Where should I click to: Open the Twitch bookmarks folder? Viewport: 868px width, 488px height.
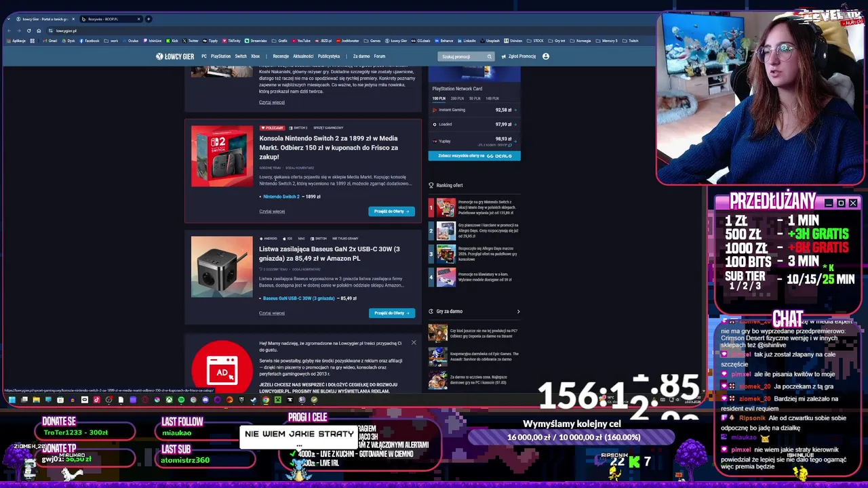click(631, 41)
